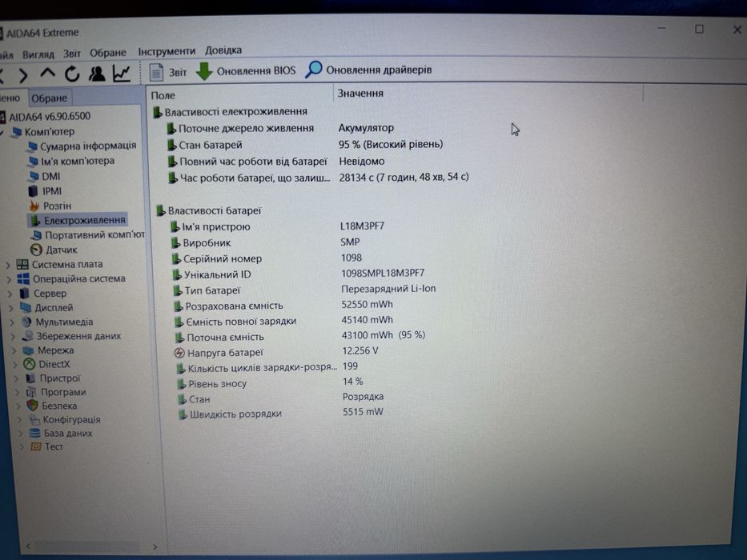Click the Тест benchmark icon
747x560 pixels.
[x=35, y=446]
